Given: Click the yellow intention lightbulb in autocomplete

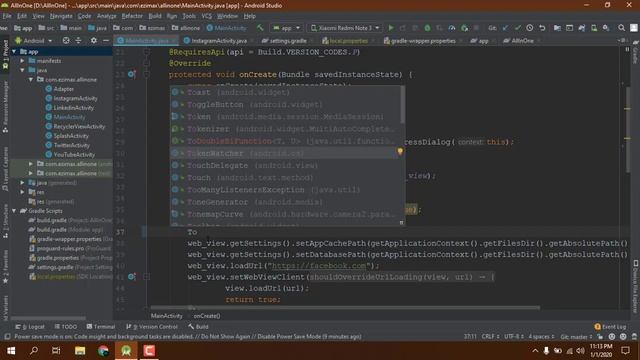Looking at the screenshot, I should click(x=400, y=151).
